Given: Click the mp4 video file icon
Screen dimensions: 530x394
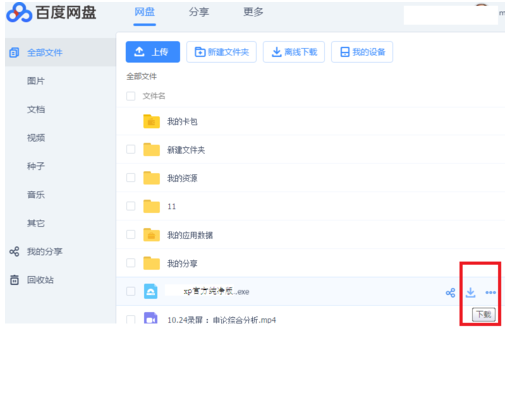Looking at the screenshot, I should point(151,318).
